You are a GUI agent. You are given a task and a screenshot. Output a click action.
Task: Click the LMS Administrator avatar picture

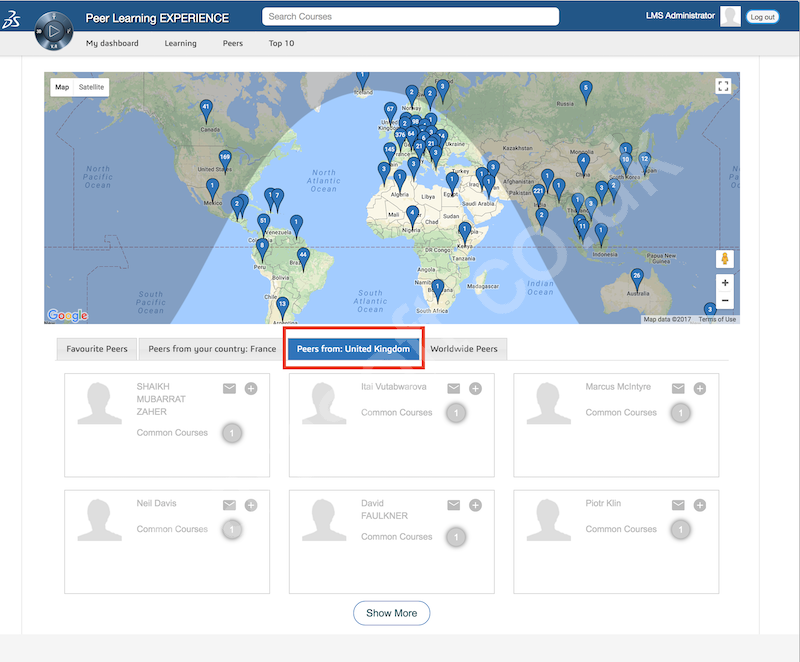click(x=730, y=16)
